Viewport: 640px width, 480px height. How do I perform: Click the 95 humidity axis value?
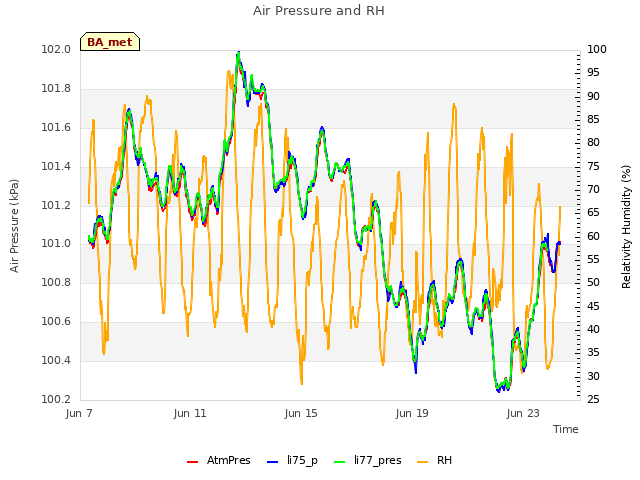[x=593, y=73]
